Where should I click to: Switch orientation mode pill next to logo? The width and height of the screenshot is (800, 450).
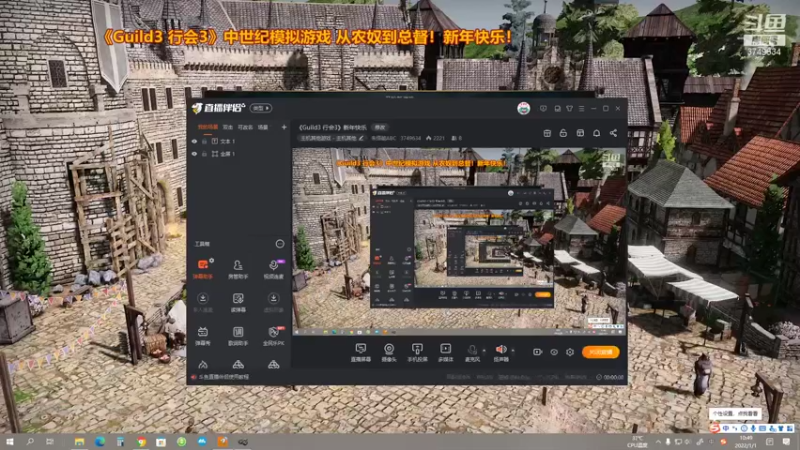261,108
